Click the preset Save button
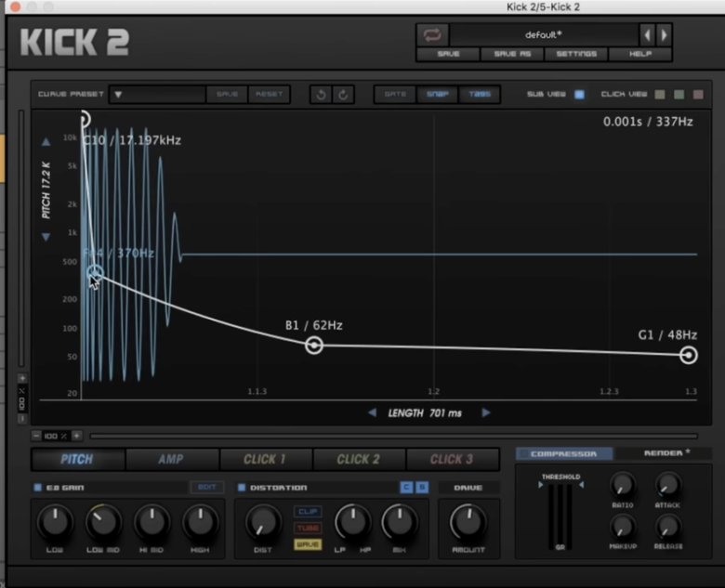725x588 pixels. [448, 54]
